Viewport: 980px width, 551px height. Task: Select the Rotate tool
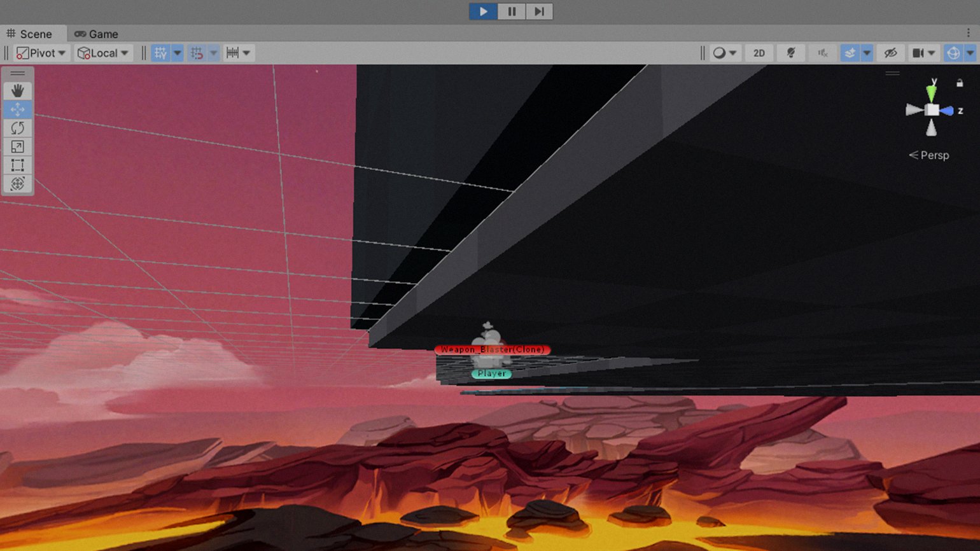(x=17, y=128)
